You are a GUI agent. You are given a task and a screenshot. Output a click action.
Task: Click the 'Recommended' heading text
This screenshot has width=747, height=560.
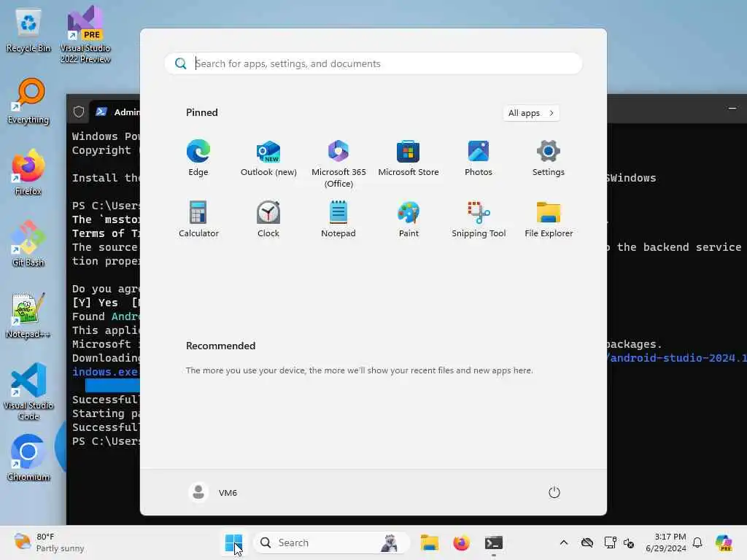pos(220,346)
